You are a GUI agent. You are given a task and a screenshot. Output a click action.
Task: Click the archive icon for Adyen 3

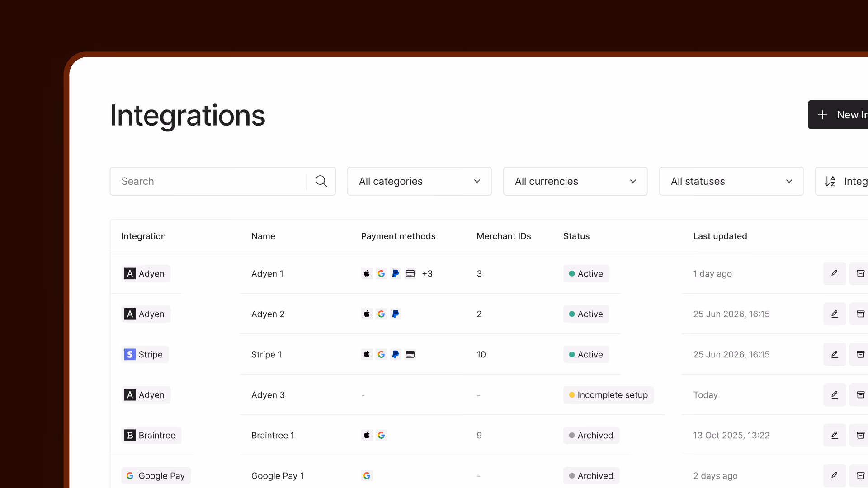(x=860, y=395)
